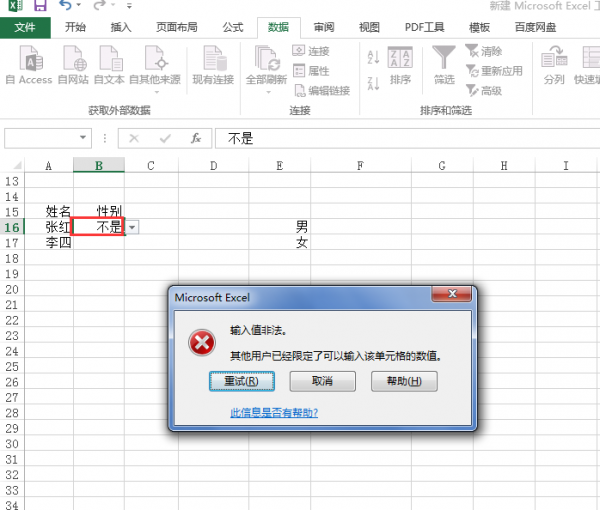
Task: Cancel the entry with the X formula button
Action: point(134,138)
